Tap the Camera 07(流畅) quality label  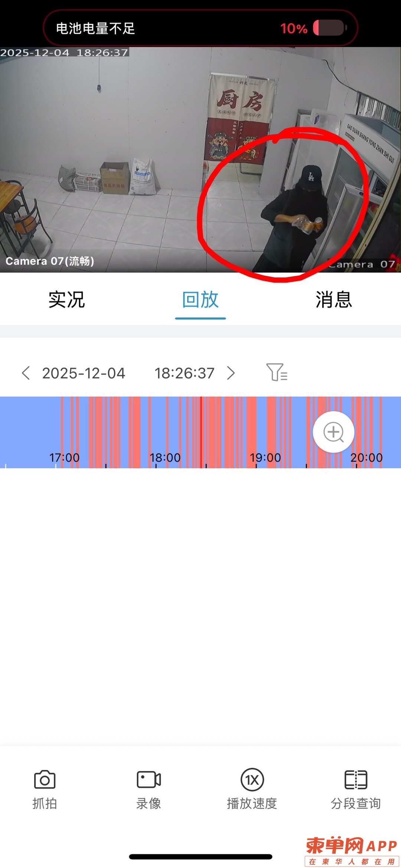tap(50, 261)
